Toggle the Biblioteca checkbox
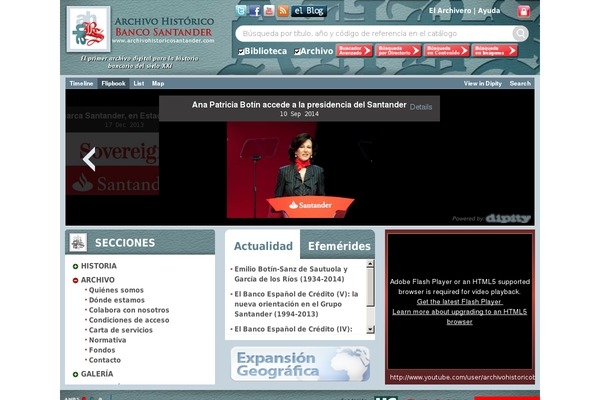Viewport: 600px width, 400px height. point(241,52)
